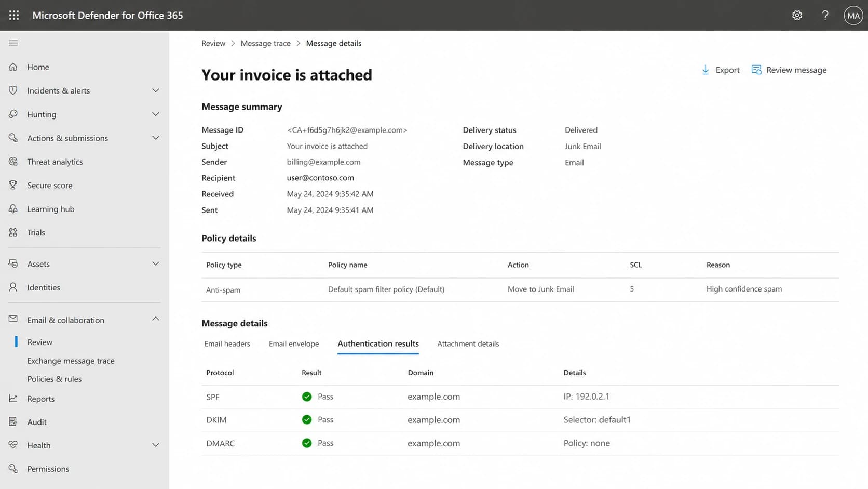This screenshot has height=489, width=868.
Task: Click the Junk Email delivery location value
Action: 582,146
